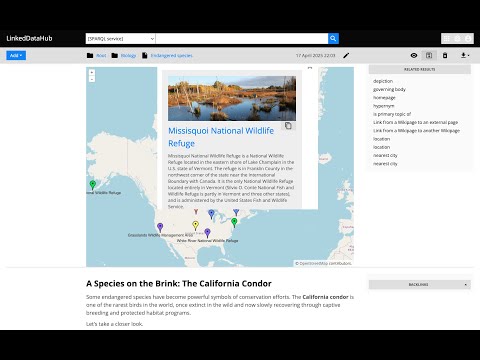Select 'is primary topic of' related result
The width and height of the screenshot is (480, 360).
pyautogui.click(x=392, y=114)
